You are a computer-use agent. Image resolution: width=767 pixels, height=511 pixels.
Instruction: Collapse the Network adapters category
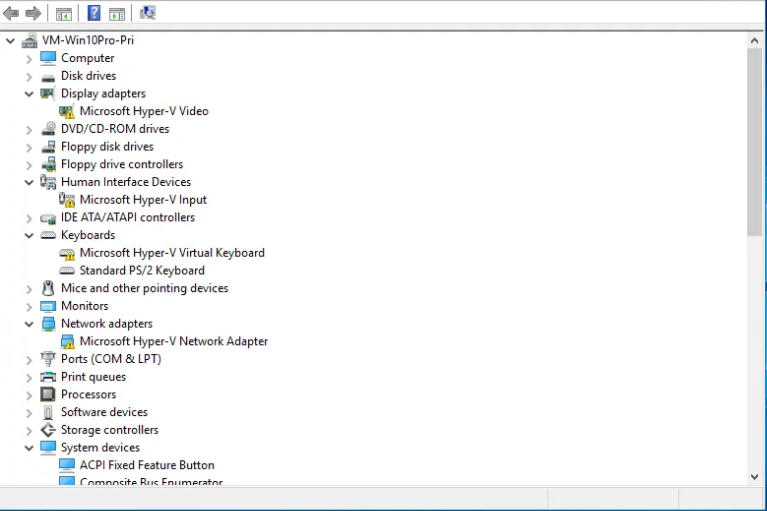(x=29, y=324)
